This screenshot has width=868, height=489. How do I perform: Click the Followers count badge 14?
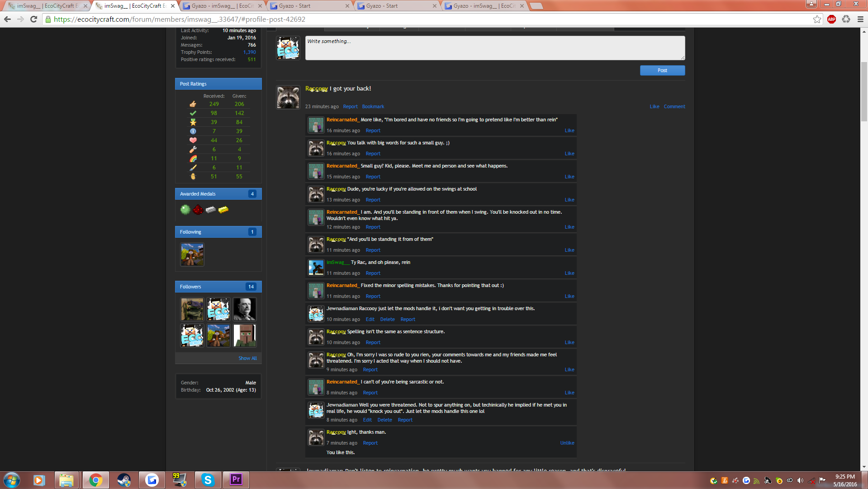[x=251, y=287]
